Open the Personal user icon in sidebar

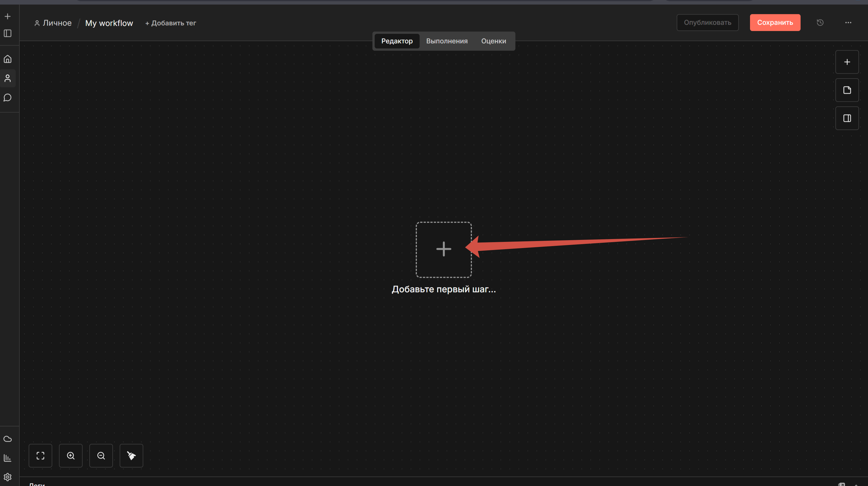pyautogui.click(x=7, y=78)
